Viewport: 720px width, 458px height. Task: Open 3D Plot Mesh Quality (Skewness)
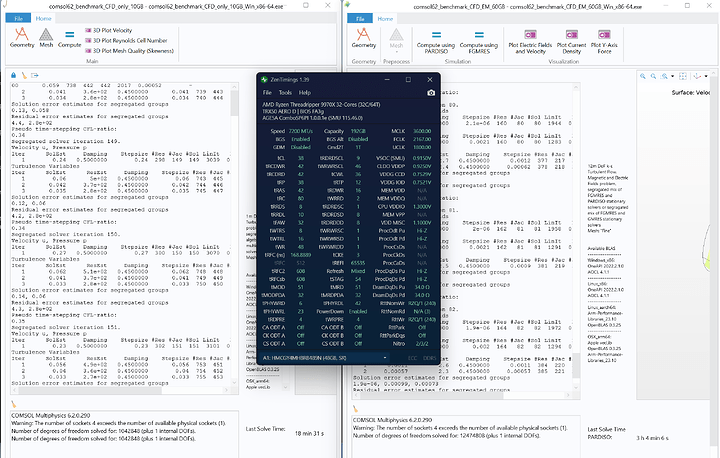click(x=129, y=51)
